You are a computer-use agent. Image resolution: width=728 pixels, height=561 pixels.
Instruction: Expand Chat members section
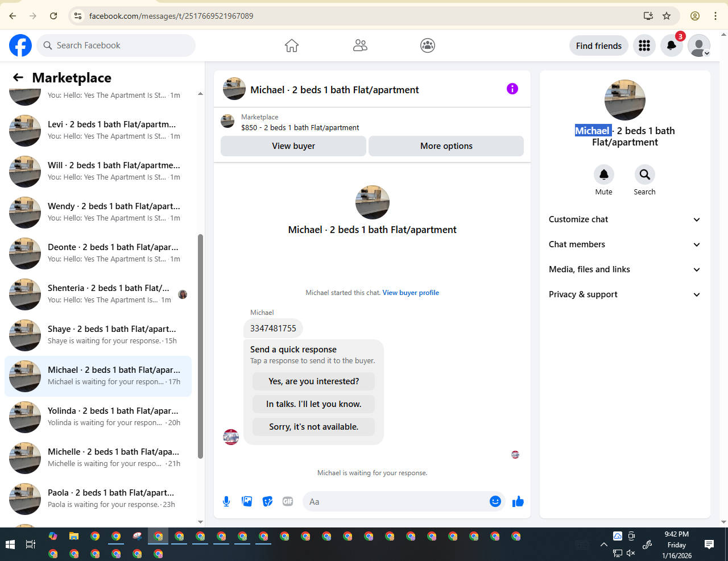[624, 244]
